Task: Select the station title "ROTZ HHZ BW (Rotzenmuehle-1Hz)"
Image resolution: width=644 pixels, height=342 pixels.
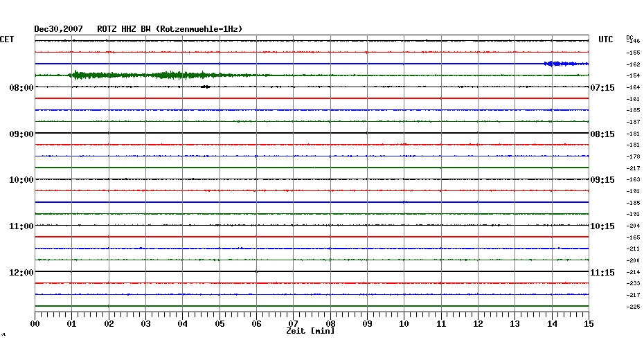Action: (170, 29)
